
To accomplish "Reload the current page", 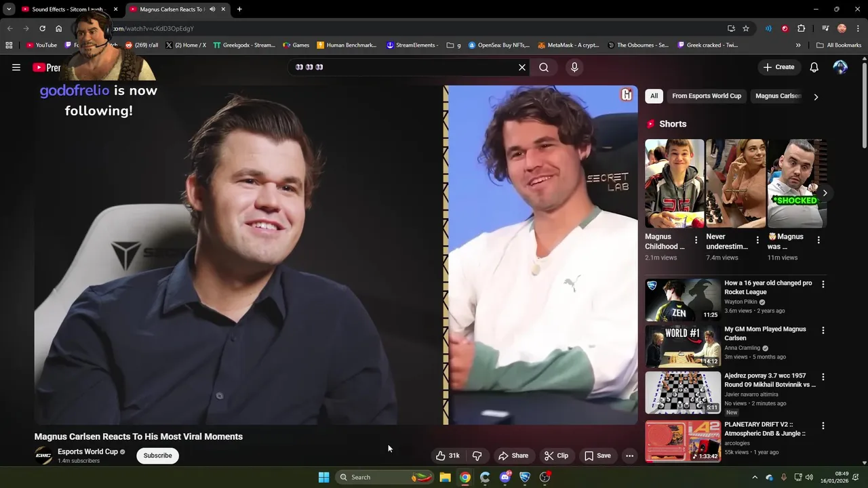I will 42,28.
